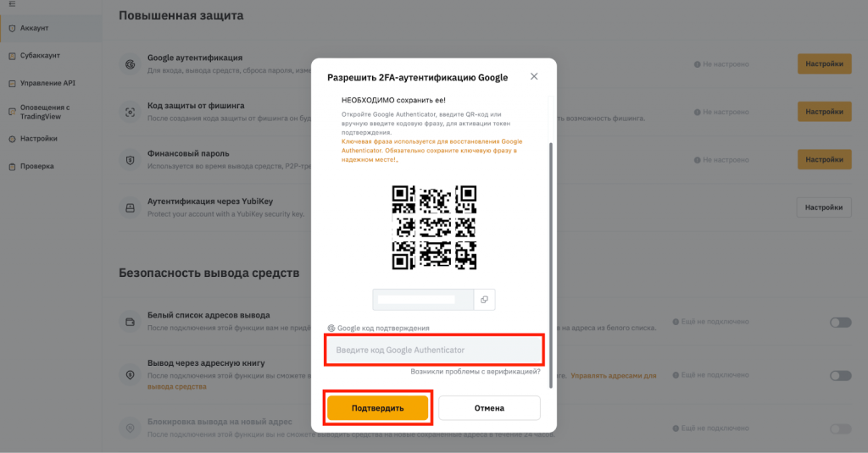Click the dialog's vertical scrollbar
This screenshot has height=453, width=868.
(x=550, y=266)
